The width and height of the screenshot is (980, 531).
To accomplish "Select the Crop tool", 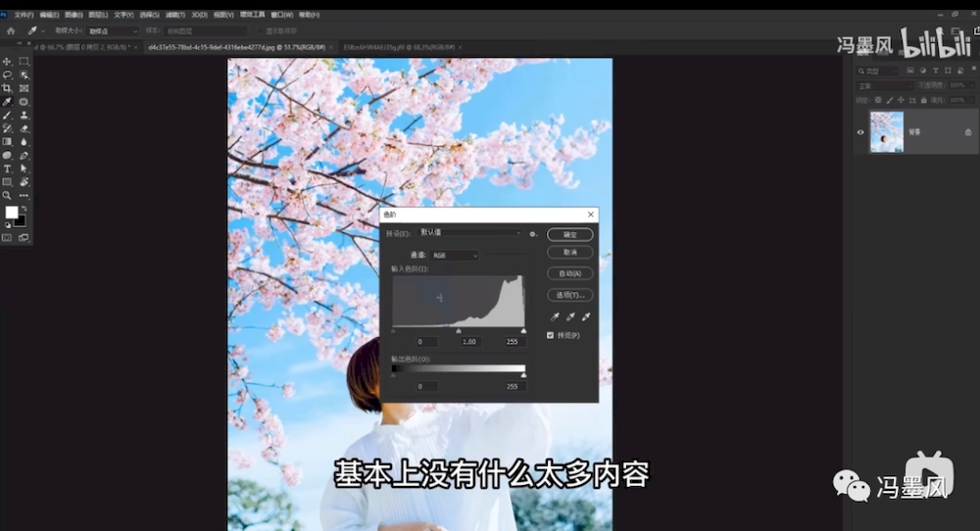I will pyautogui.click(x=8, y=88).
